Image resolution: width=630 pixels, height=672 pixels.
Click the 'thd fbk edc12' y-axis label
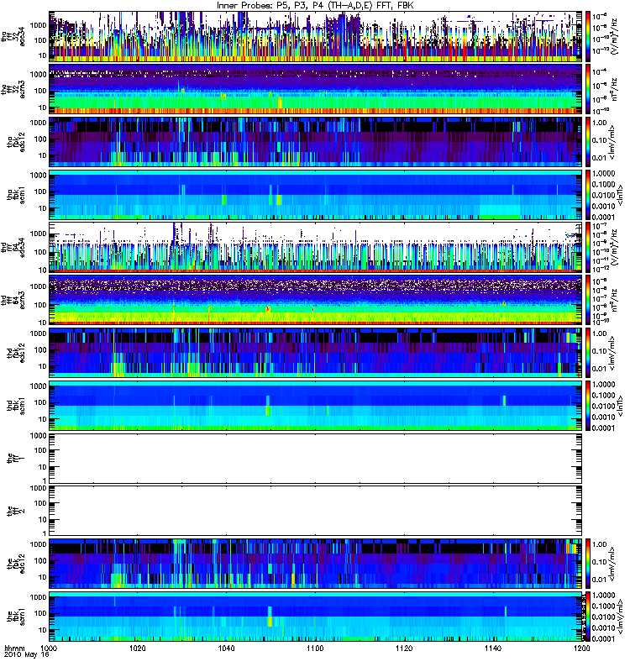click(x=16, y=354)
